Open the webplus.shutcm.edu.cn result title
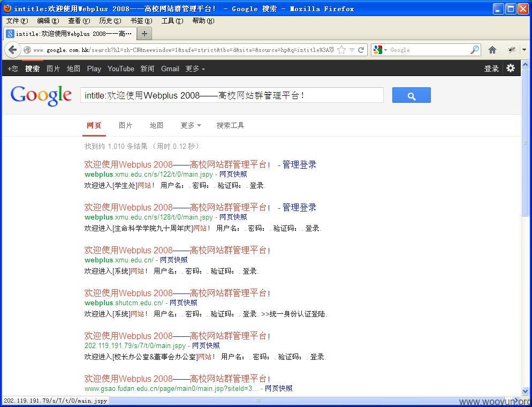Image resolution: width=532 pixels, height=407 pixels. (x=178, y=293)
